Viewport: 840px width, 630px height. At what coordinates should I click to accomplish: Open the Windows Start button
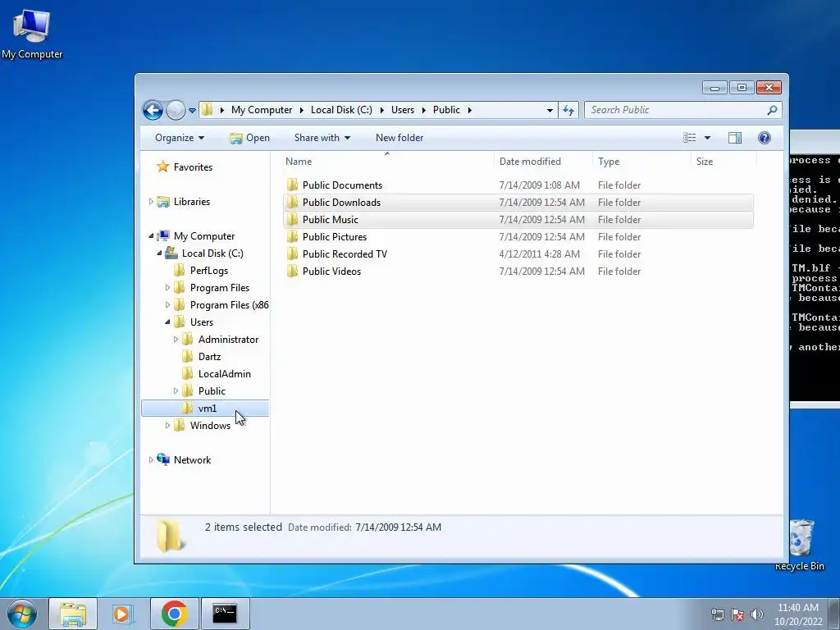click(x=22, y=614)
